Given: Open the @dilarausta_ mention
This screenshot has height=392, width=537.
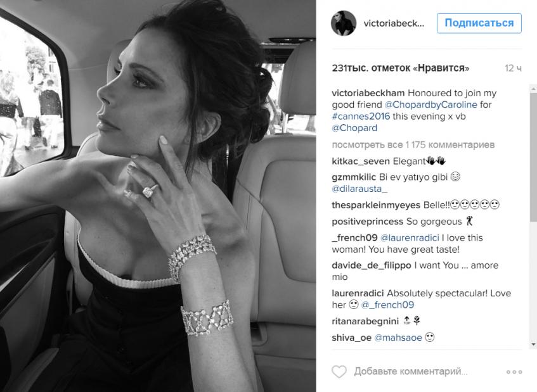Looking at the screenshot, I should click(359, 189).
